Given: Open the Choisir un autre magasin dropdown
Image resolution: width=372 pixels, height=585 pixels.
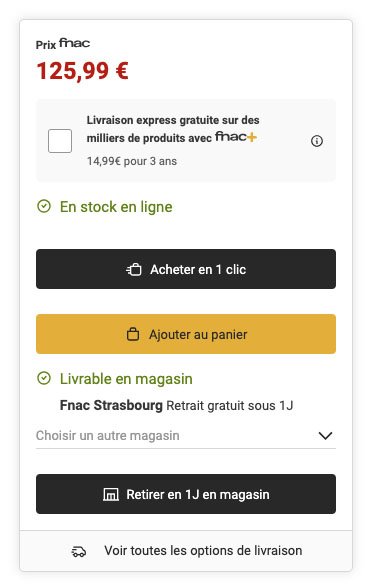Looking at the screenshot, I should click(x=186, y=435).
